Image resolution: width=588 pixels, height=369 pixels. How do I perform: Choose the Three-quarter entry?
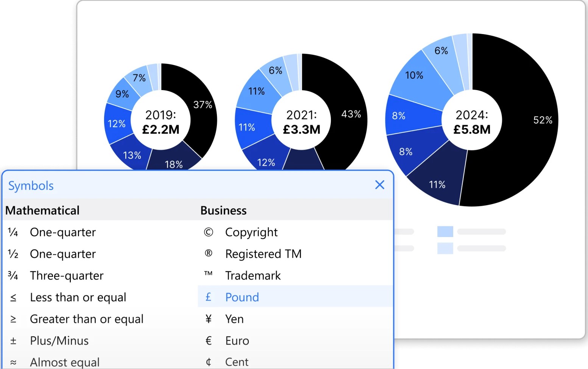pos(66,276)
